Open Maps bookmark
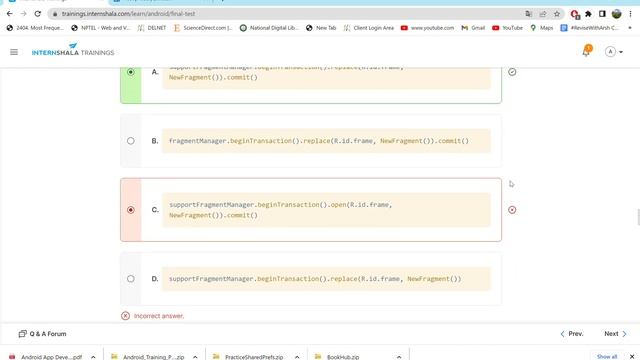The image size is (640, 360). (542, 28)
